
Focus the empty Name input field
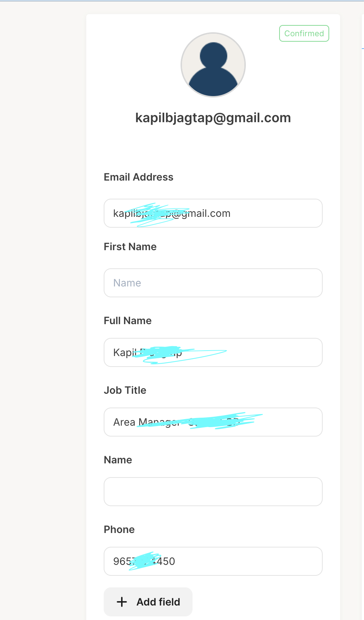213,492
